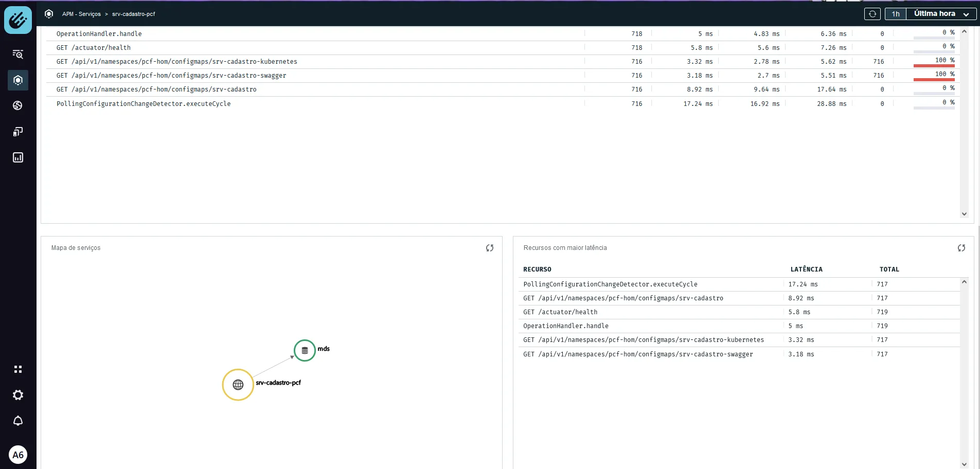Open the infrastructure sidebar icon
The width and height of the screenshot is (980, 469).
(18, 132)
